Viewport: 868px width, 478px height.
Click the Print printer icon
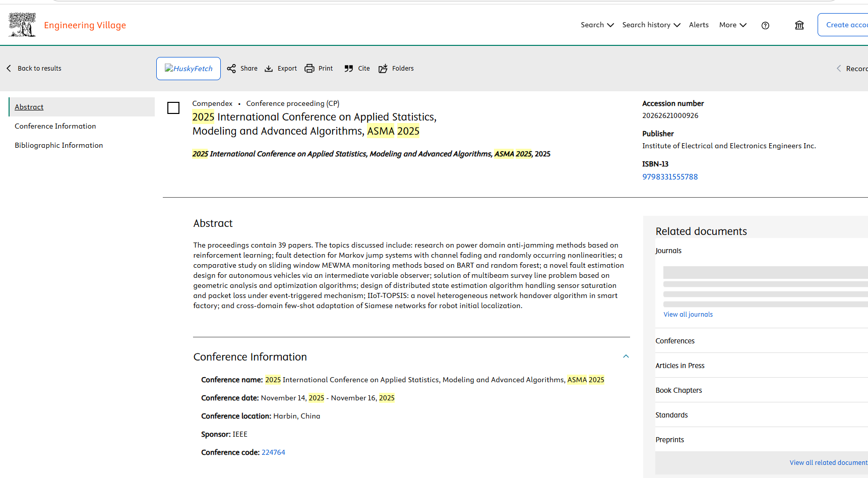[309, 69]
